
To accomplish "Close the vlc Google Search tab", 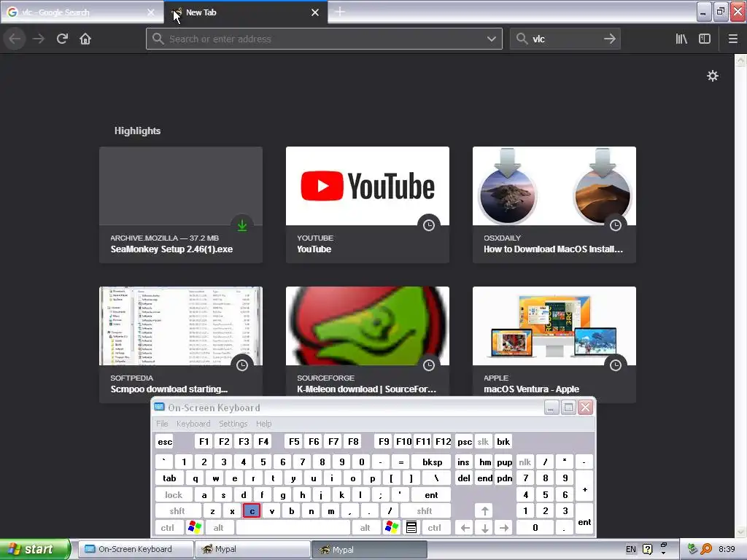I will (x=151, y=12).
